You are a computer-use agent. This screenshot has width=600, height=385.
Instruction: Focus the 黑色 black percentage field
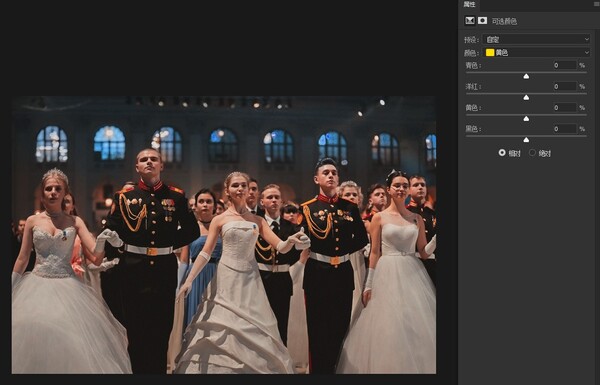(x=565, y=129)
